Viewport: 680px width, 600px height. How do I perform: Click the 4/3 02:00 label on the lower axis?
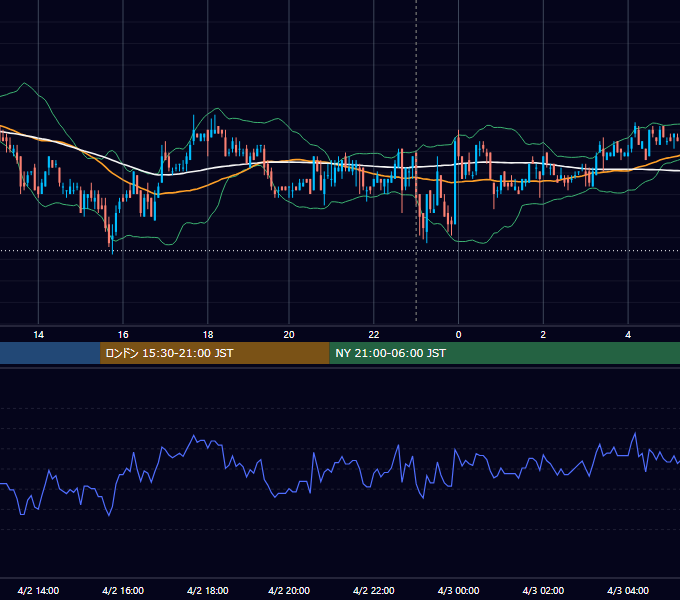click(x=543, y=590)
